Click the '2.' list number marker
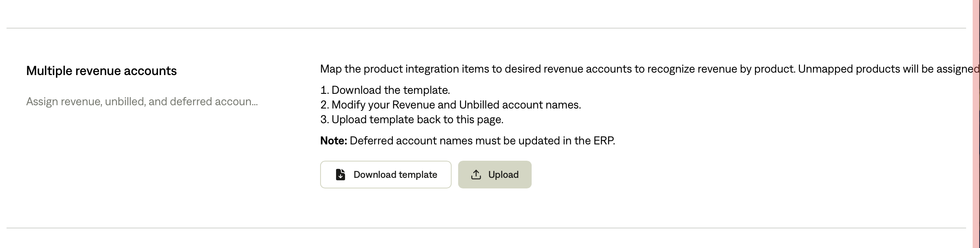Image resolution: width=980 pixels, height=248 pixels. (325, 105)
